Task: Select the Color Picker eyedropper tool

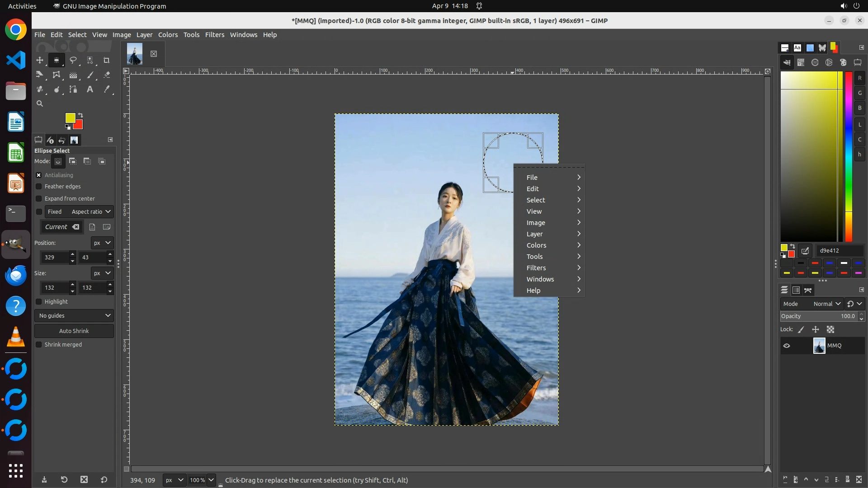Action: click(x=107, y=89)
